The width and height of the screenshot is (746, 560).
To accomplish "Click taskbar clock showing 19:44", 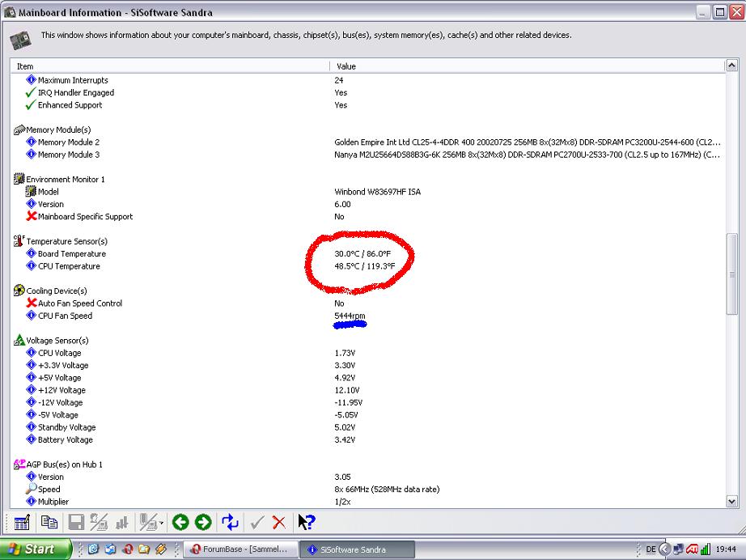I will (x=726, y=549).
